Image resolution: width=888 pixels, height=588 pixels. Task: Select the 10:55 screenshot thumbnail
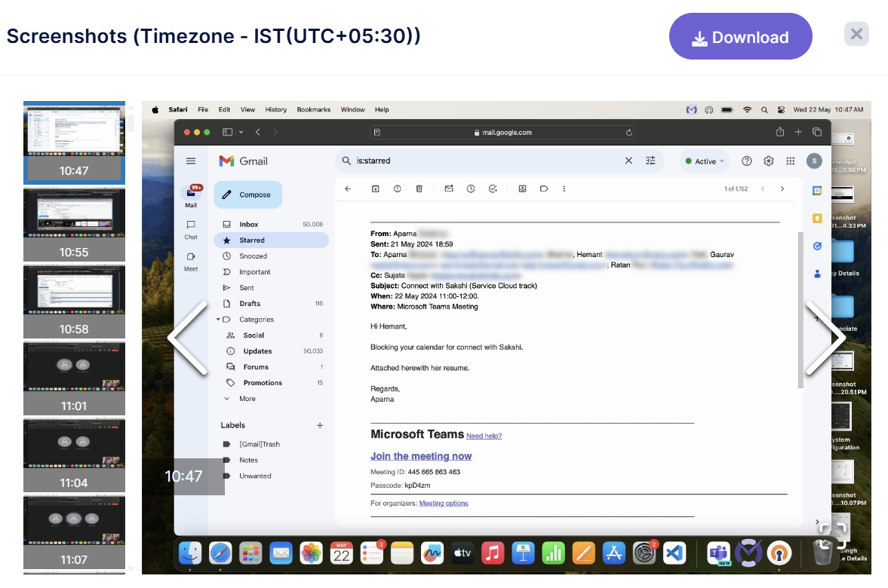[74, 225]
